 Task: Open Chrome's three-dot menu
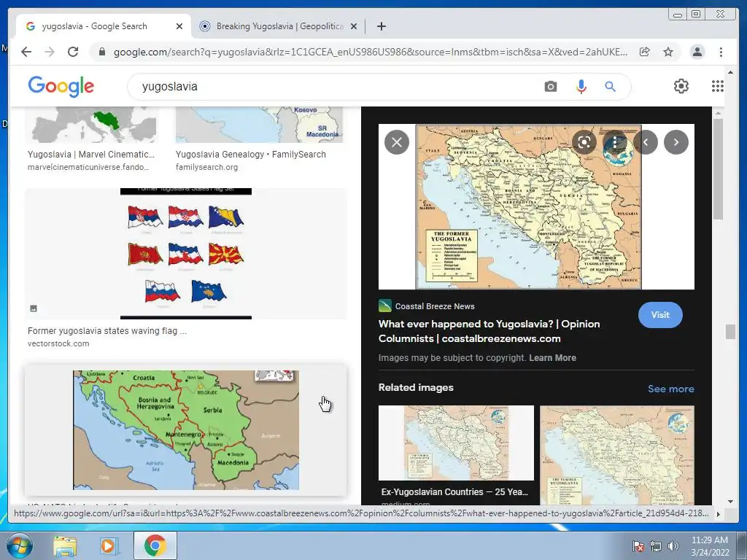[721, 52]
